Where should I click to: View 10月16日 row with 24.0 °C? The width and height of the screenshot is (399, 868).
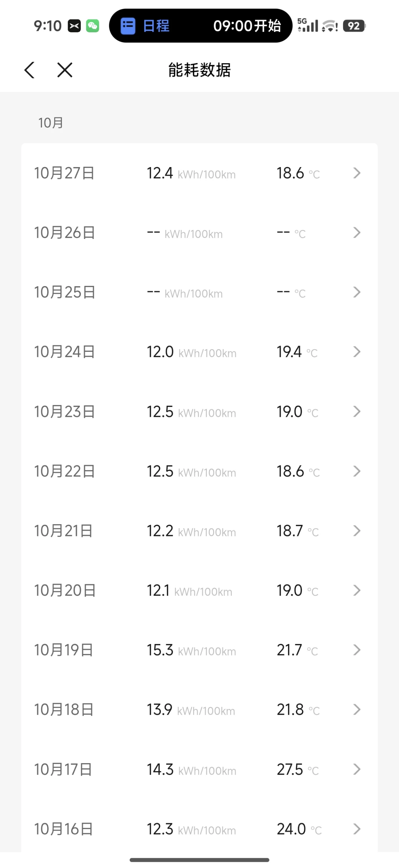pos(199,829)
